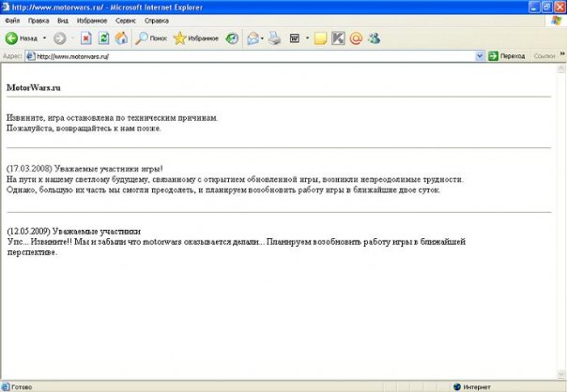Open the Search (Поиск) toolbar button
Viewport: 567px width, 392px height.
pos(150,38)
